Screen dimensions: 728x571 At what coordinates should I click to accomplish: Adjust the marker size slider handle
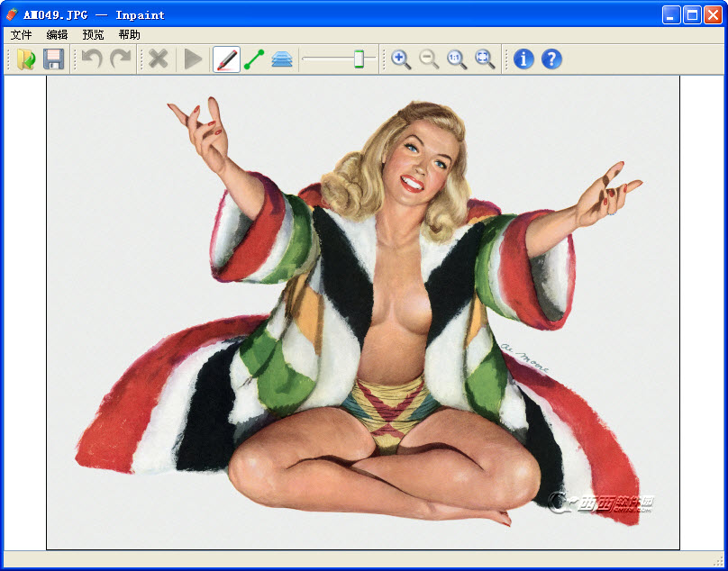click(359, 59)
